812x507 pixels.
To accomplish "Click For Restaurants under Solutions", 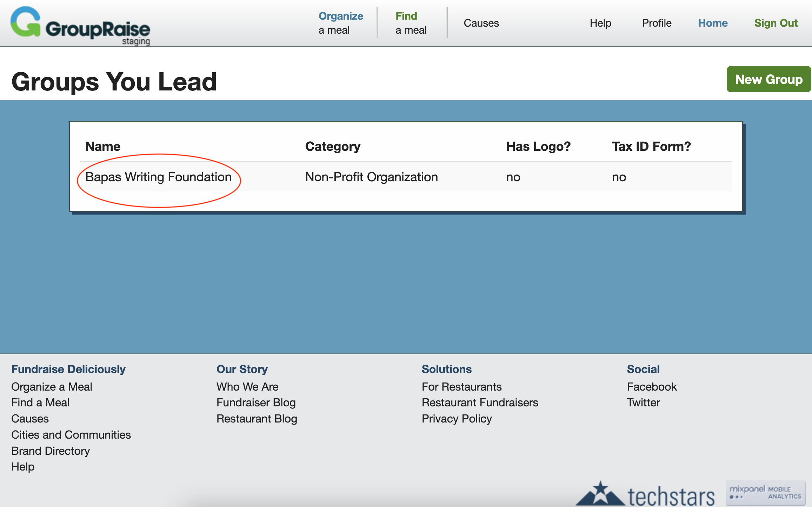I will tap(461, 387).
